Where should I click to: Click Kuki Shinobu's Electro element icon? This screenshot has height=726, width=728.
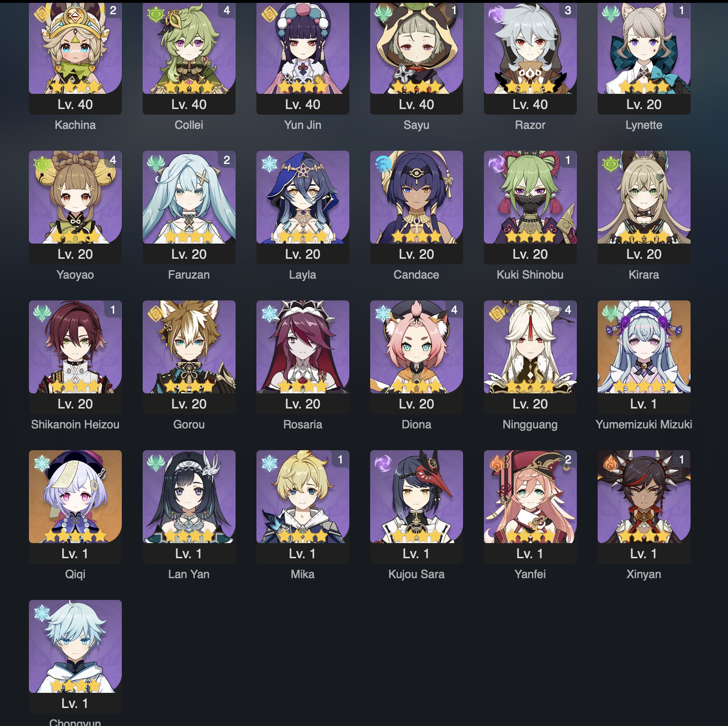click(x=497, y=164)
